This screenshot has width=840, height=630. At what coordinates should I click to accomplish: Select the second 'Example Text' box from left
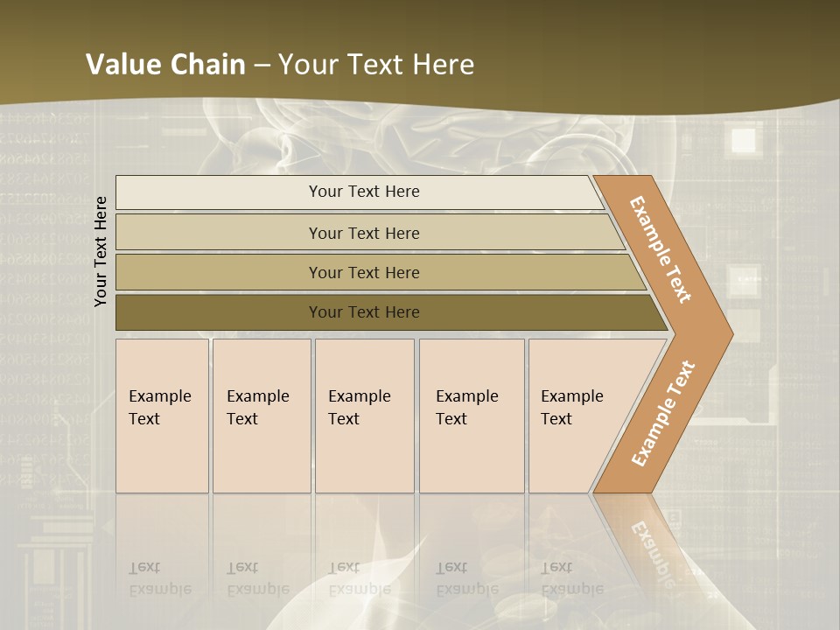click(x=261, y=416)
